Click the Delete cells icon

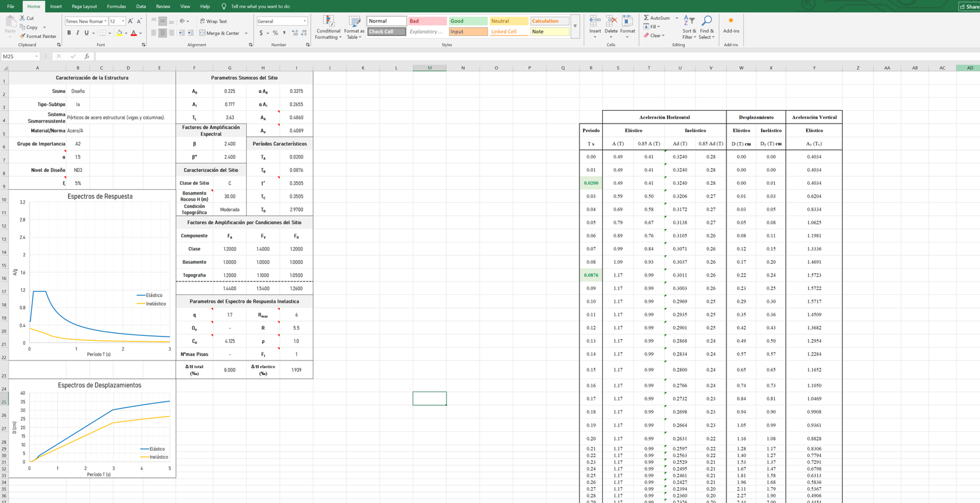point(611,21)
